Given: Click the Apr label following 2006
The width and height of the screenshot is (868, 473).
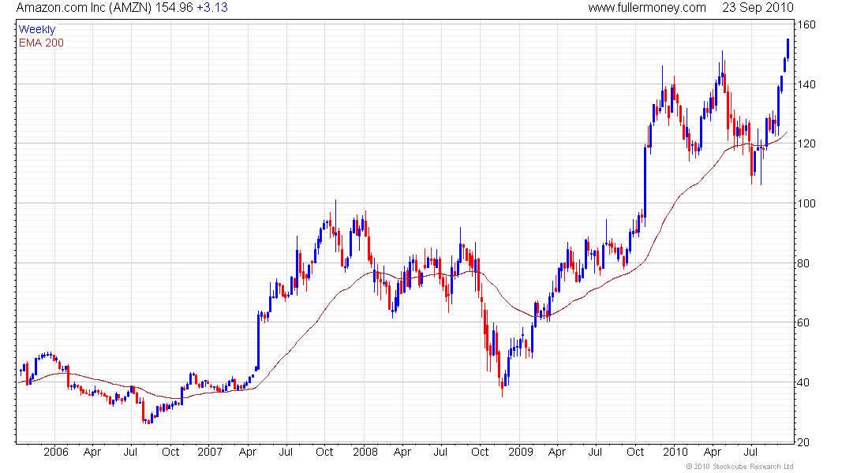Looking at the screenshot, I should pyautogui.click(x=92, y=452).
